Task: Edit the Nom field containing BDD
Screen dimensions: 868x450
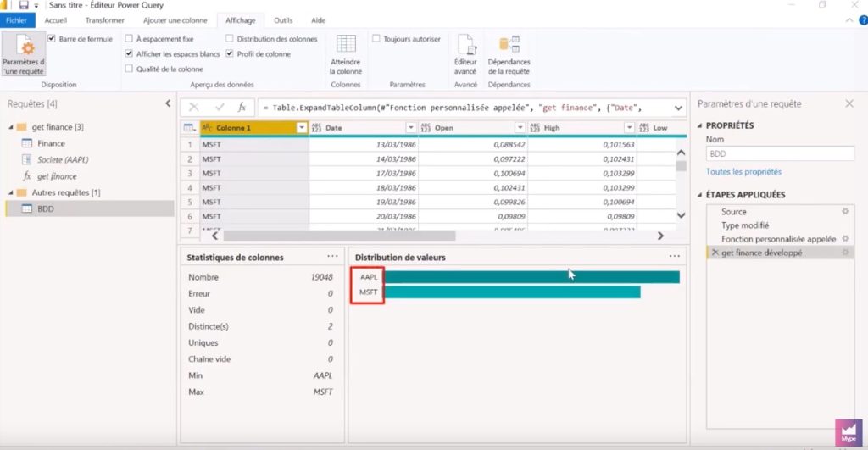Action: click(x=780, y=154)
